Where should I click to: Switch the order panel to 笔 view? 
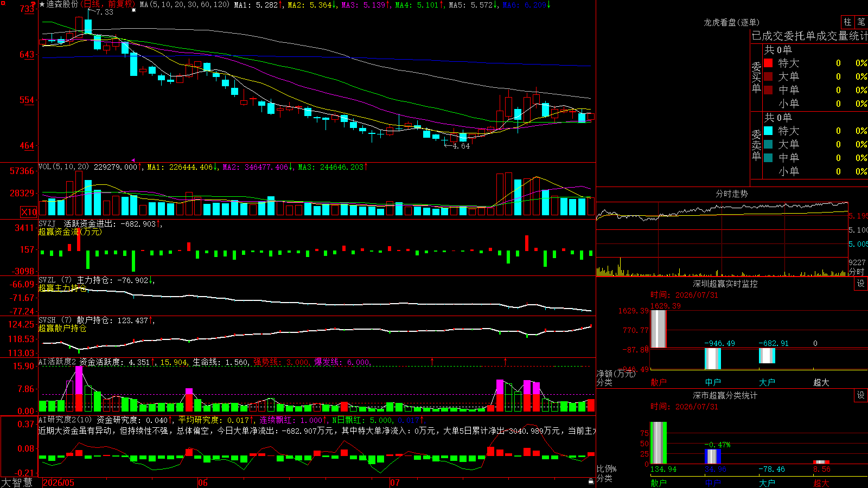(861, 22)
